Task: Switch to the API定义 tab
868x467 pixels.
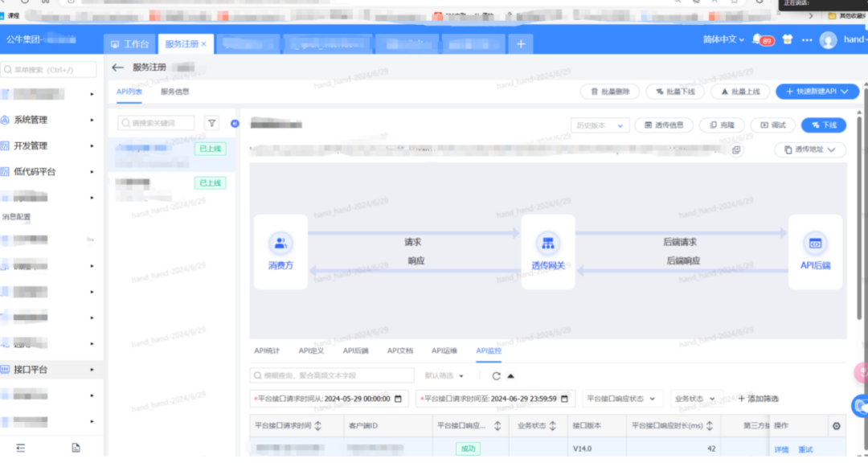Action: [x=311, y=350]
